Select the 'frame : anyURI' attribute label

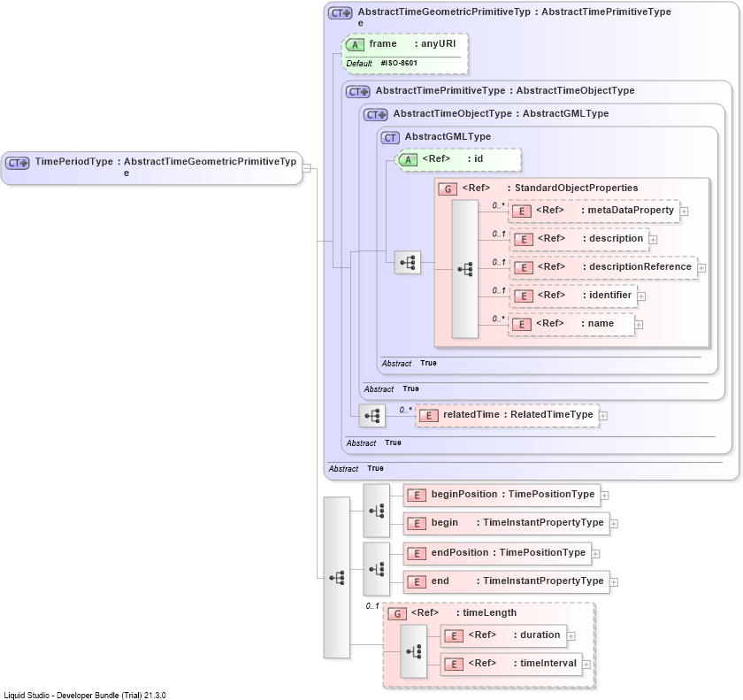coord(412,43)
